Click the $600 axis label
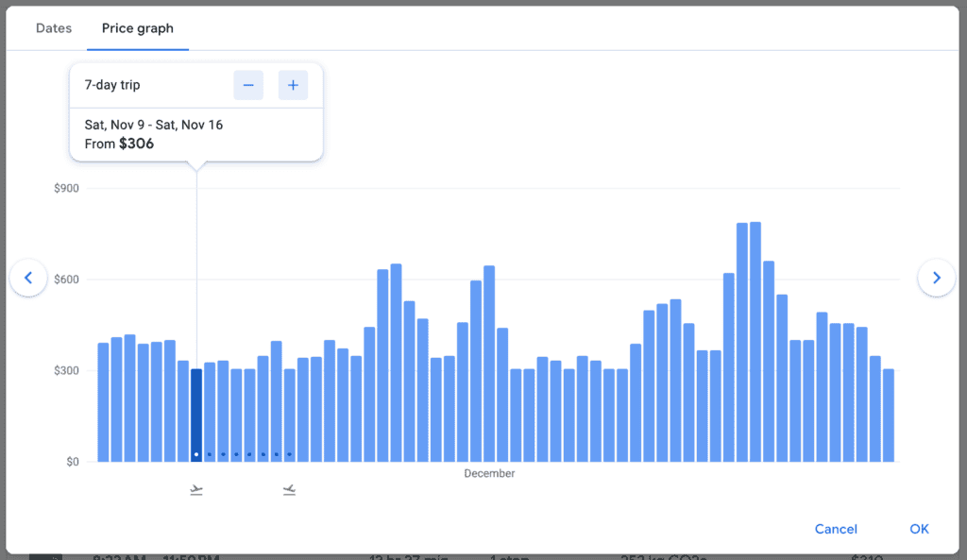This screenshot has width=967, height=560. point(67,280)
